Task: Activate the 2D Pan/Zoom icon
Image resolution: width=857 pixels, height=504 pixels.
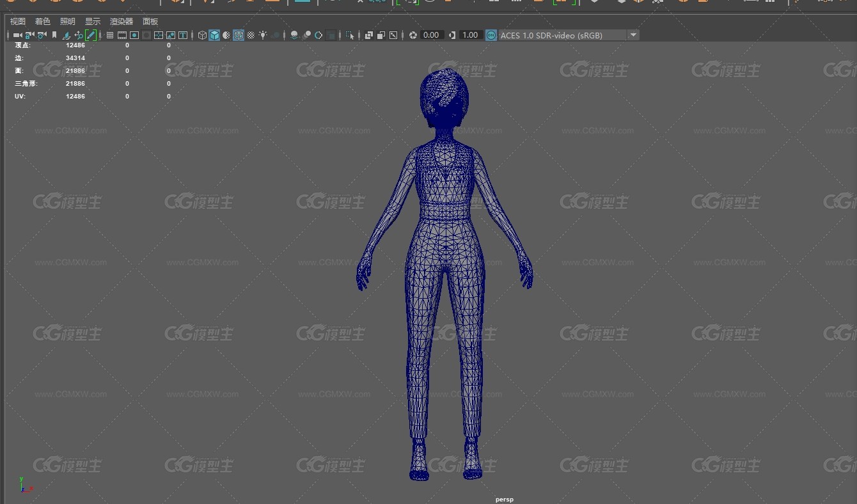Action: coord(79,35)
